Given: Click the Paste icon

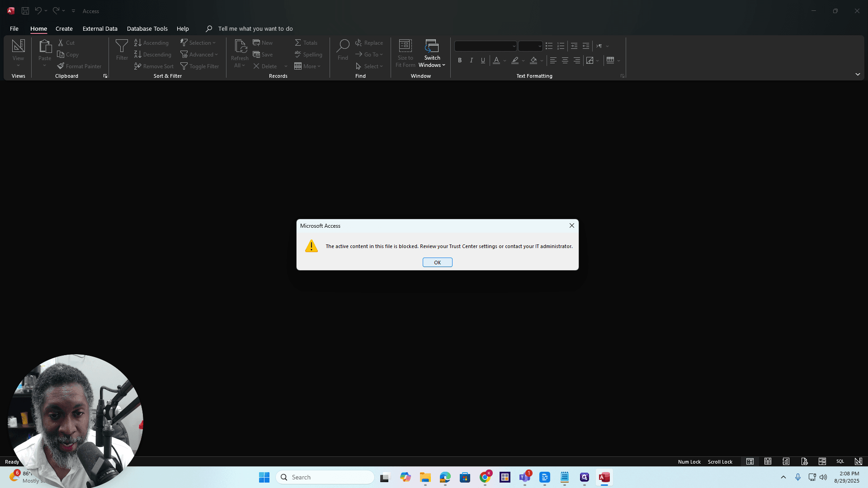Looking at the screenshot, I should point(45,47).
